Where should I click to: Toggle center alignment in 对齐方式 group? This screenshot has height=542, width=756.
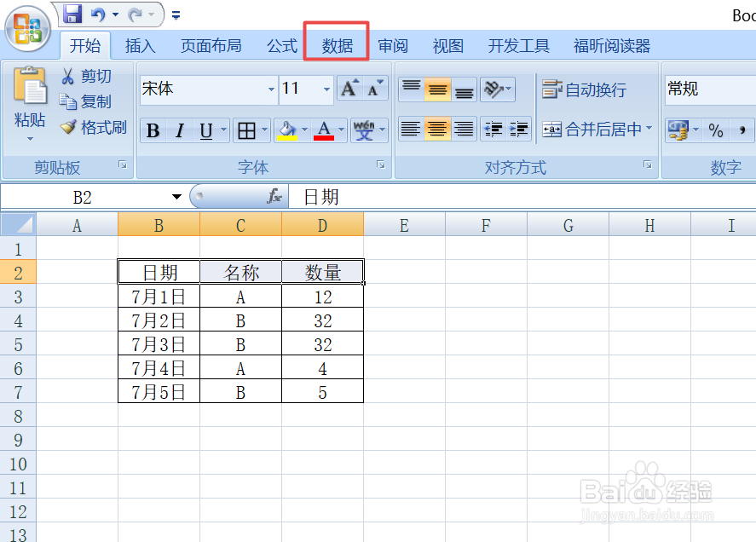tap(437, 129)
